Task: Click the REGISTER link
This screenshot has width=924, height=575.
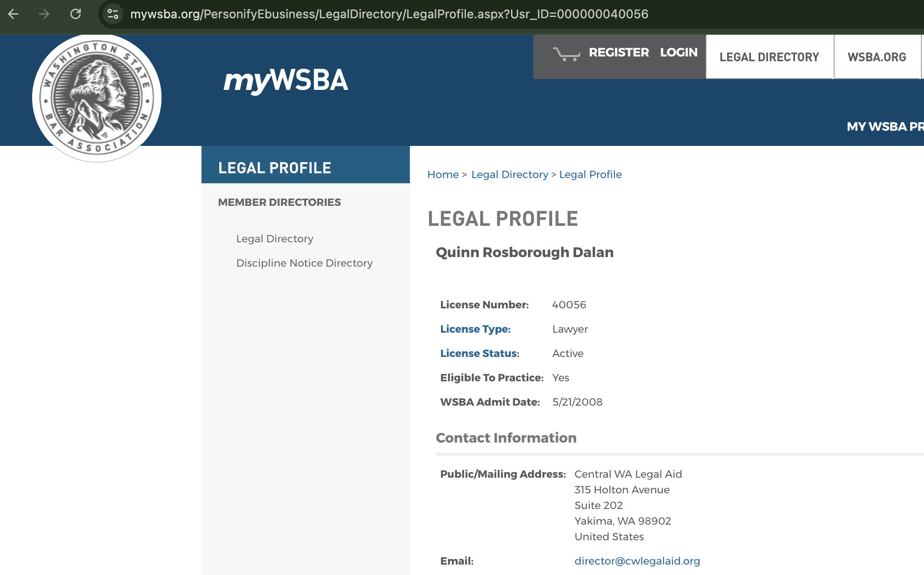Action: [x=619, y=53]
